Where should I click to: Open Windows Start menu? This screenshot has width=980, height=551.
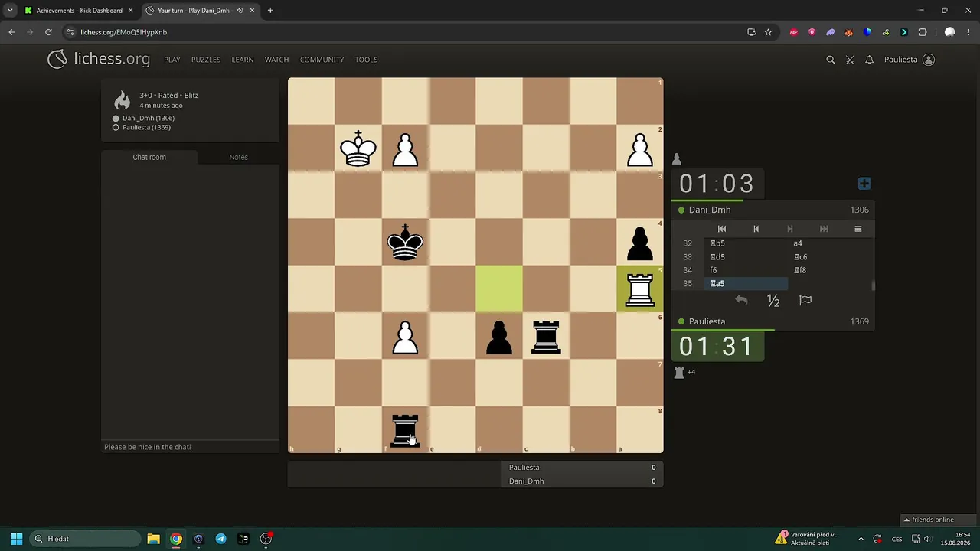(16, 539)
